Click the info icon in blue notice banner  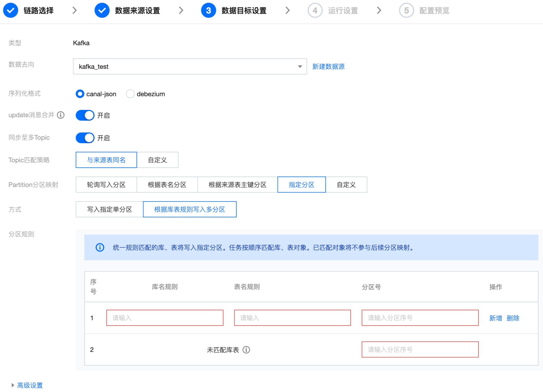coord(100,247)
